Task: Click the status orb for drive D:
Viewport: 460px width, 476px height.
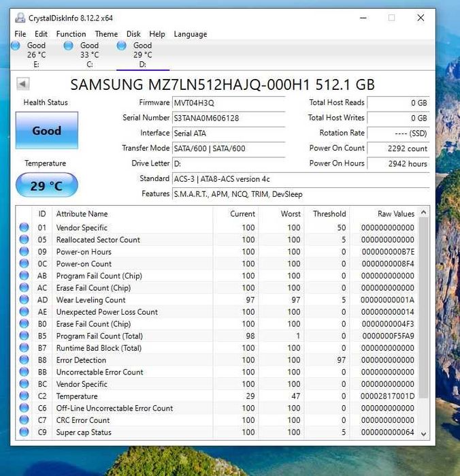Action: click(x=122, y=46)
